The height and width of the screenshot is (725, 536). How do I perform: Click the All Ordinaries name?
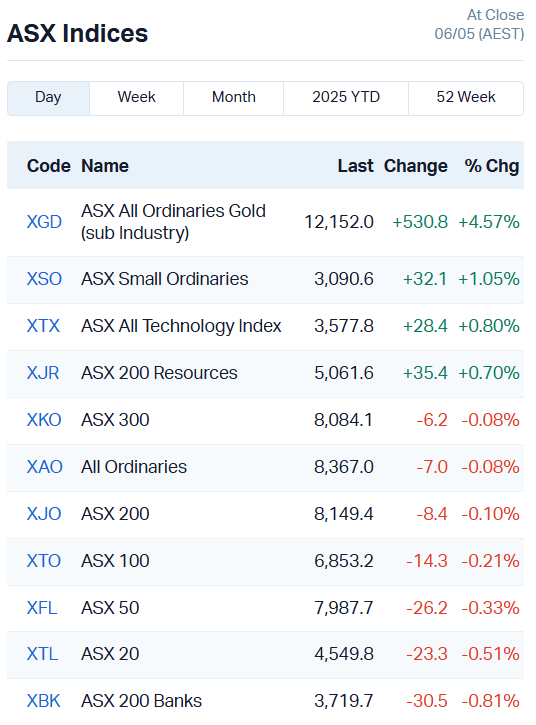(134, 467)
